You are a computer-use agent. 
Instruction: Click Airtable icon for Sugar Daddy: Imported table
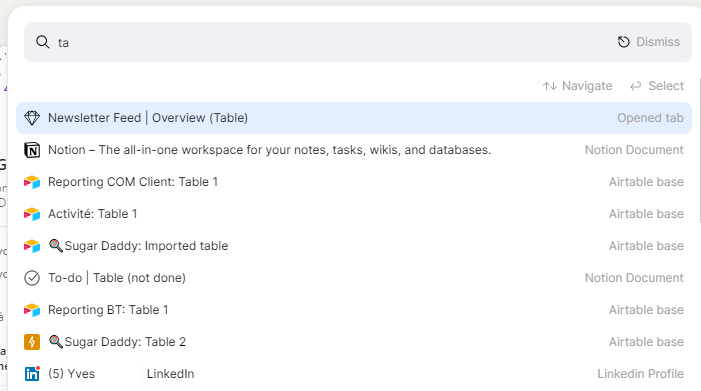pos(32,246)
